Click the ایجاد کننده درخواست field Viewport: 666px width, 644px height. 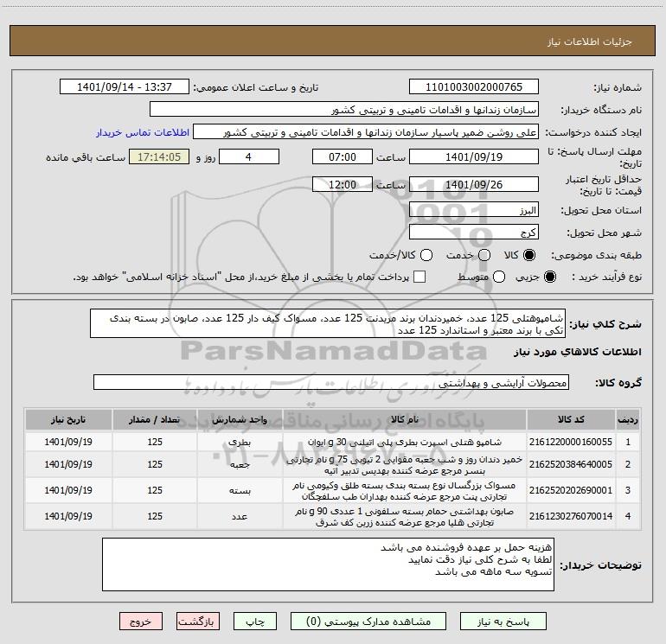366,132
